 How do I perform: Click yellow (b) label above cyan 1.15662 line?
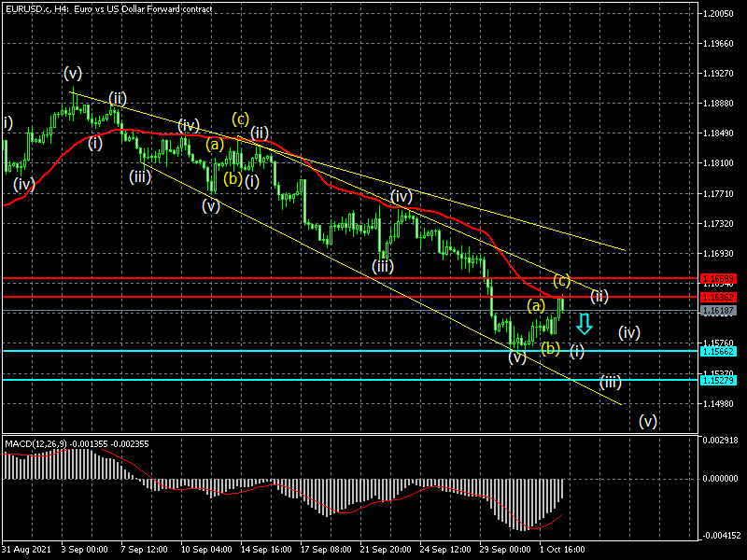[550, 348]
